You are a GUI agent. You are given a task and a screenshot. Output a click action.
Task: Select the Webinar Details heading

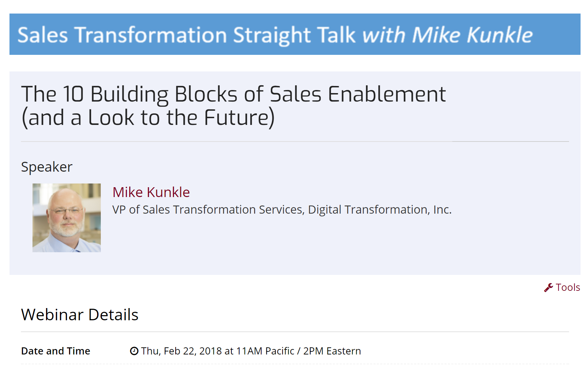point(80,315)
